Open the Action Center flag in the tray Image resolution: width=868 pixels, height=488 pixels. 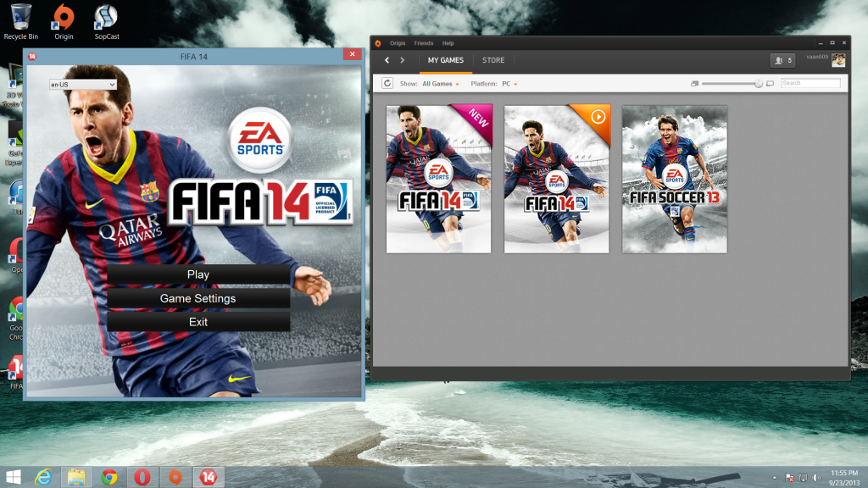(x=790, y=478)
